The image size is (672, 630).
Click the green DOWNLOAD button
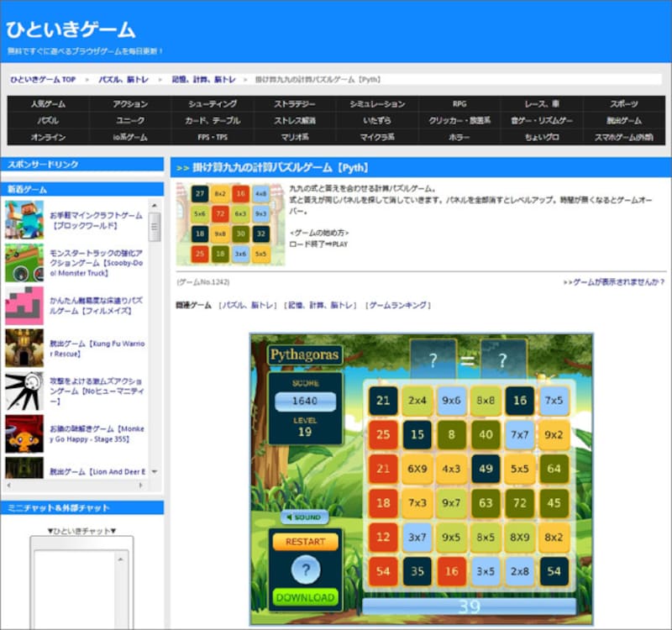304,598
